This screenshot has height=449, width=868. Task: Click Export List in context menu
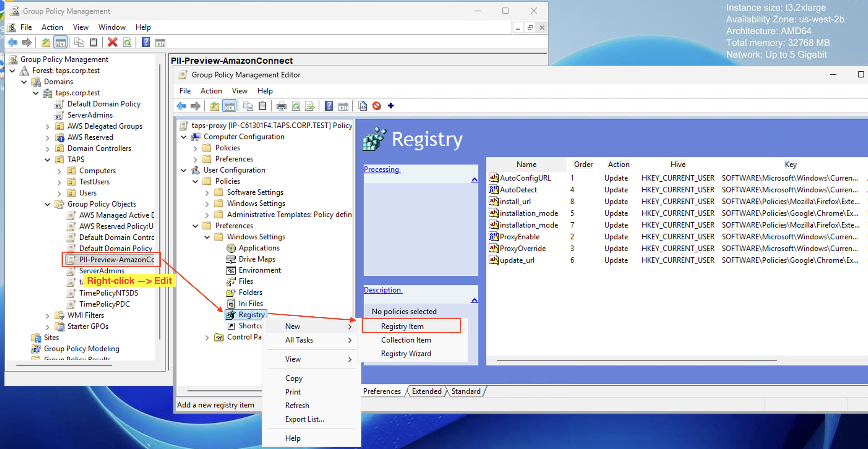tap(304, 419)
